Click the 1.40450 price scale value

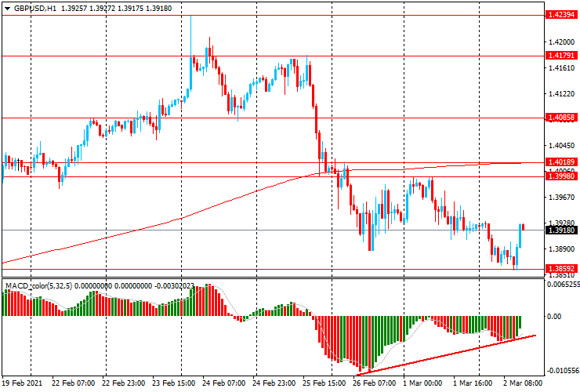point(562,146)
